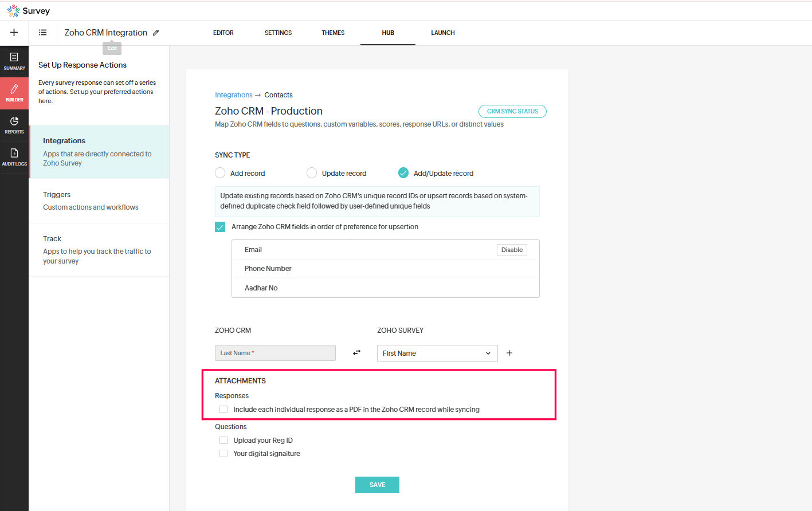
Task: Check the Your digital signature checkbox
Action: pos(223,454)
